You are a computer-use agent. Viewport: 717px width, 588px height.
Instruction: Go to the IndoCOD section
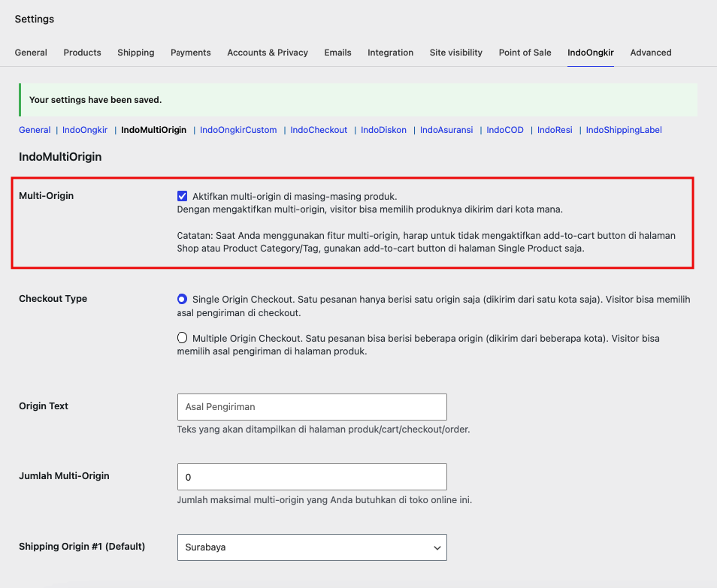click(x=505, y=130)
